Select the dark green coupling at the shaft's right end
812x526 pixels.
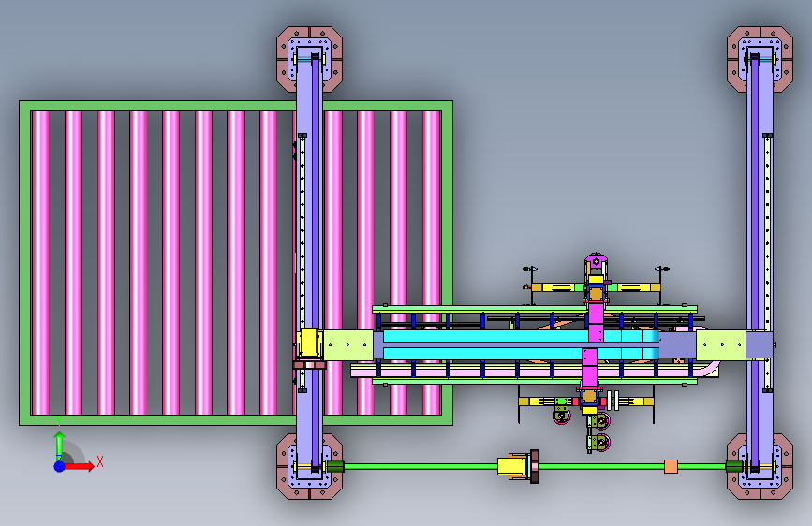[734, 466]
